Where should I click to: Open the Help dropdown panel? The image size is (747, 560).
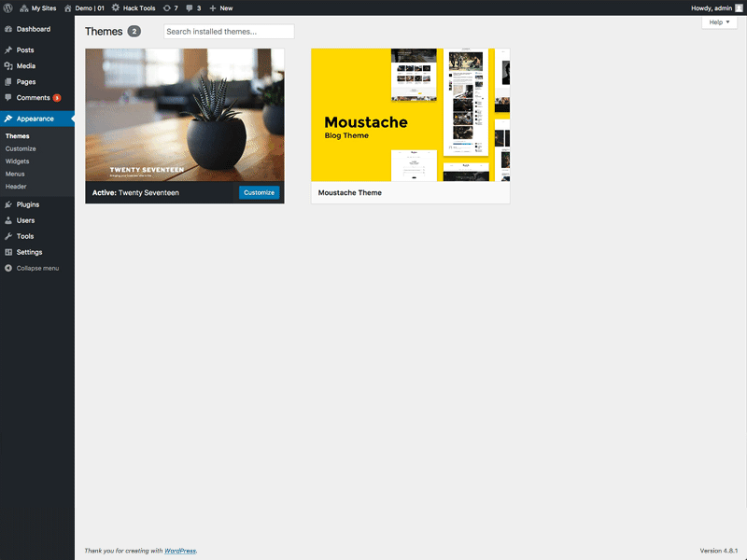(717, 21)
